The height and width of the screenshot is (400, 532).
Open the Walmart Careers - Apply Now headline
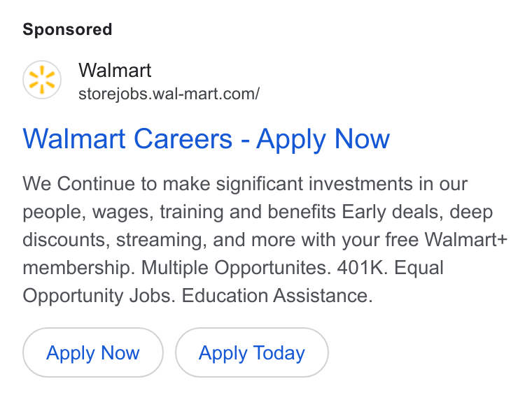(206, 138)
